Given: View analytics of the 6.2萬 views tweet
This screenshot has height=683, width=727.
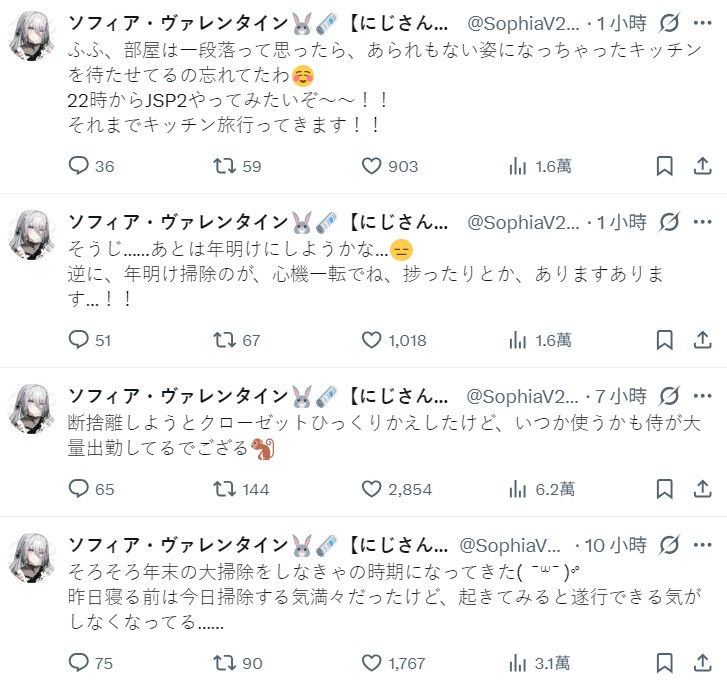Looking at the screenshot, I should pyautogui.click(x=518, y=489).
